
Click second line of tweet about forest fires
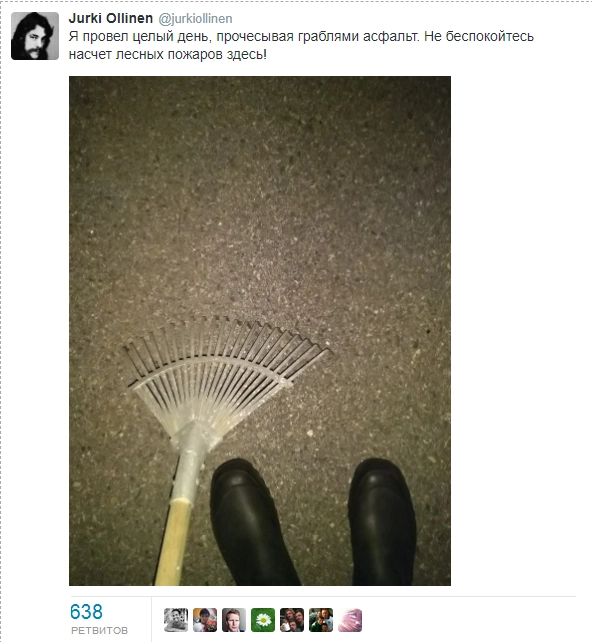coord(167,54)
